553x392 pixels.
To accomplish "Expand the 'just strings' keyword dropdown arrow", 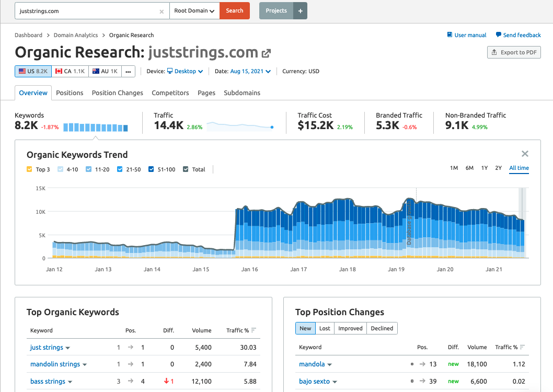I will [x=68, y=348].
